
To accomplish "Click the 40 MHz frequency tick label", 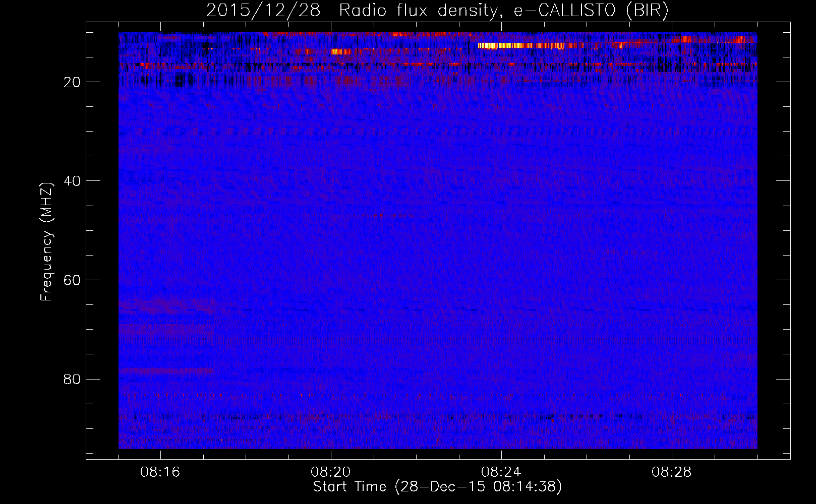I will (73, 181).
